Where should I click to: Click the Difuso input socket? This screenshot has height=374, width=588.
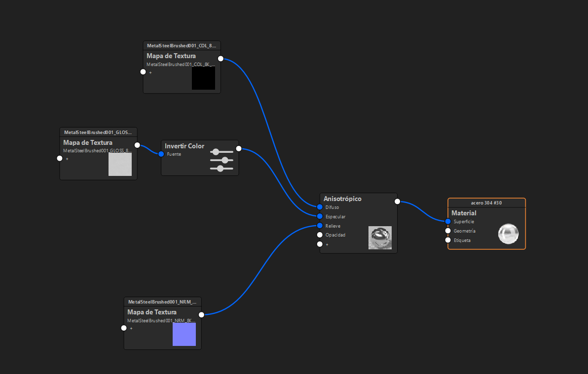(x=320, y=207)
